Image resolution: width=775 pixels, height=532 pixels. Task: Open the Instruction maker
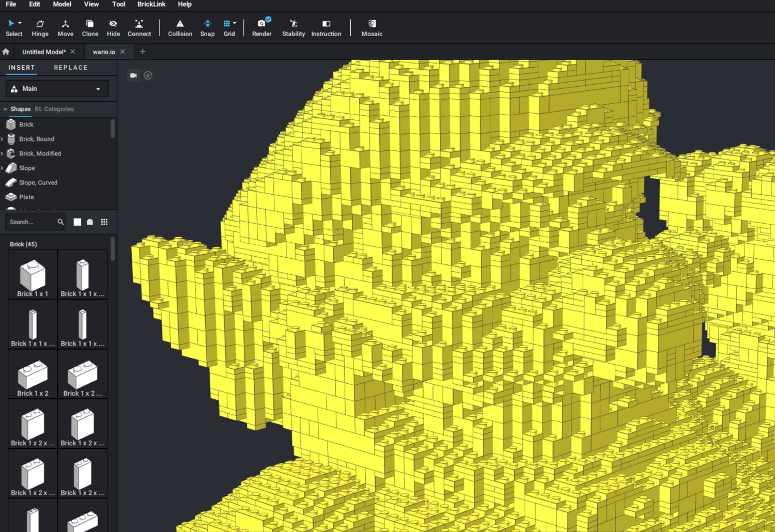point(326,28)
